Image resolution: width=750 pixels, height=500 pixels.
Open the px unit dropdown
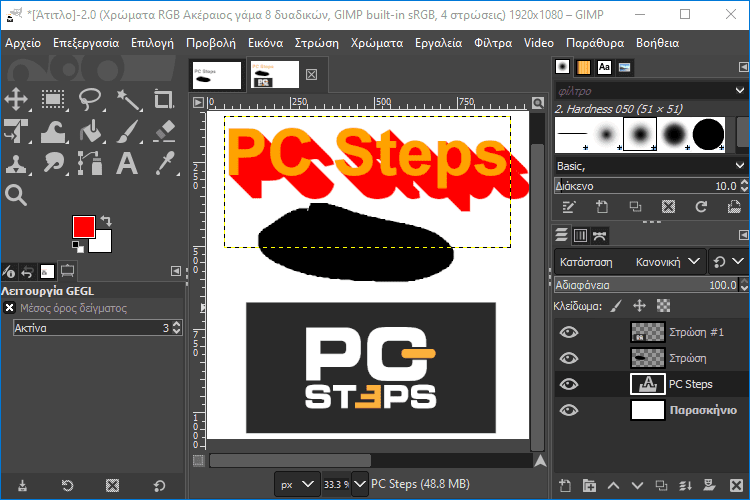click(297, 484)
